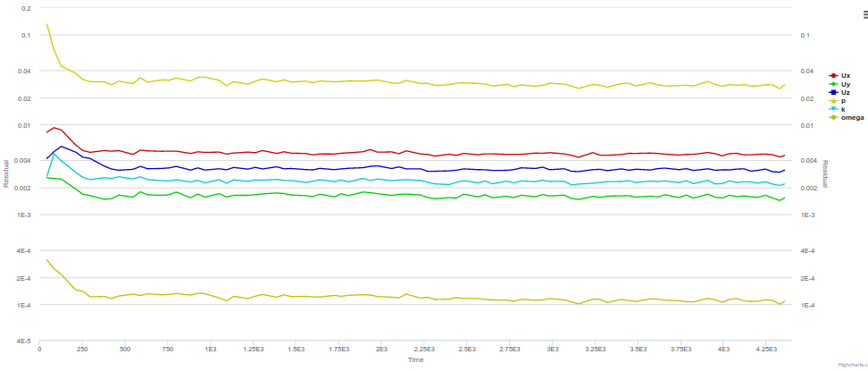Toggle the omega series legend label
This screenshot has width=868, height=371.
pyautogui.click(x=852, y=117)
